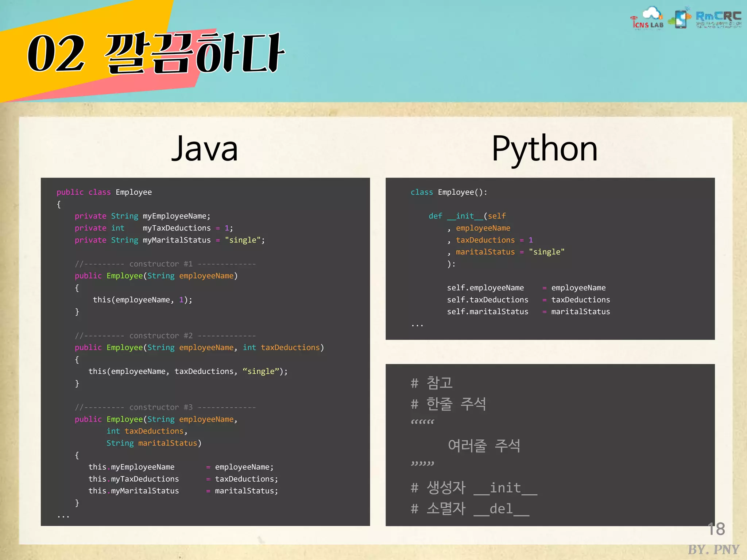Viewport: 747px width, 560px height.
Task: Select the Python heading
Action: (x=545, y=148)
